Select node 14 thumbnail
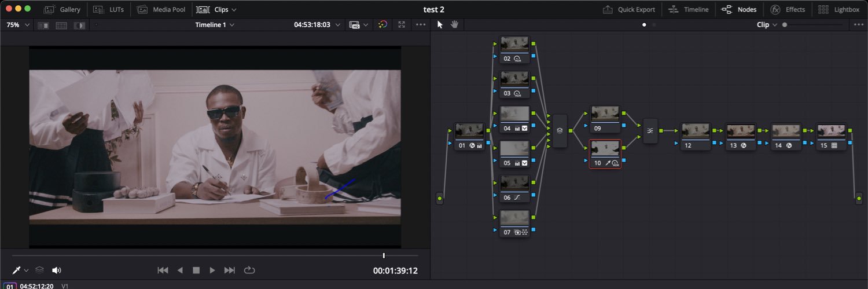 point(786,131)
